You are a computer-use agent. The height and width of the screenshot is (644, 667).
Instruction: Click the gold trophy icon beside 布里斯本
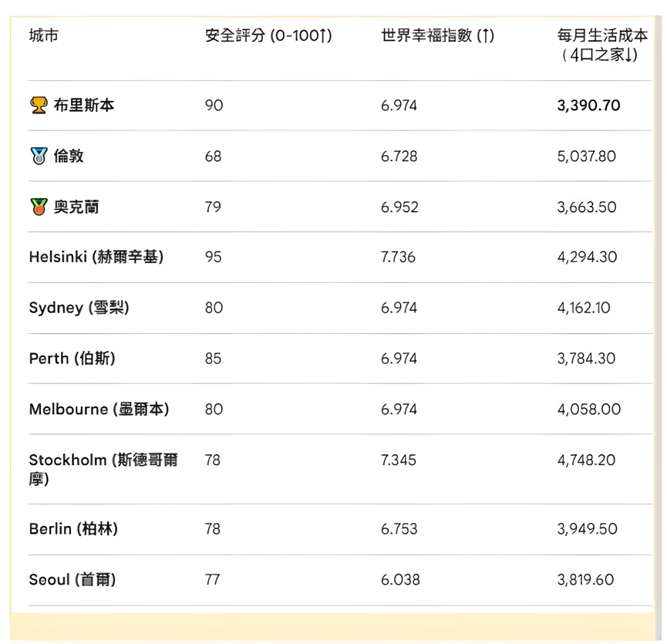click(39, 105)
